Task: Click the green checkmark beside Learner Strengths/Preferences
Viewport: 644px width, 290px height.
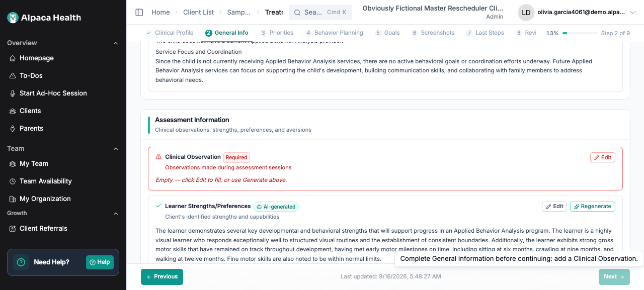Action: (158, 206)
